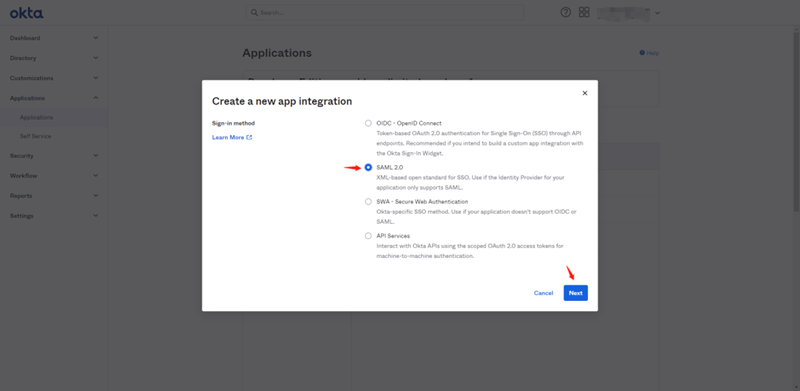This screenshot has height=391, width=800.
Task: Click the Applications page heading
Action: pyautogui.click(x=277, y=53)
